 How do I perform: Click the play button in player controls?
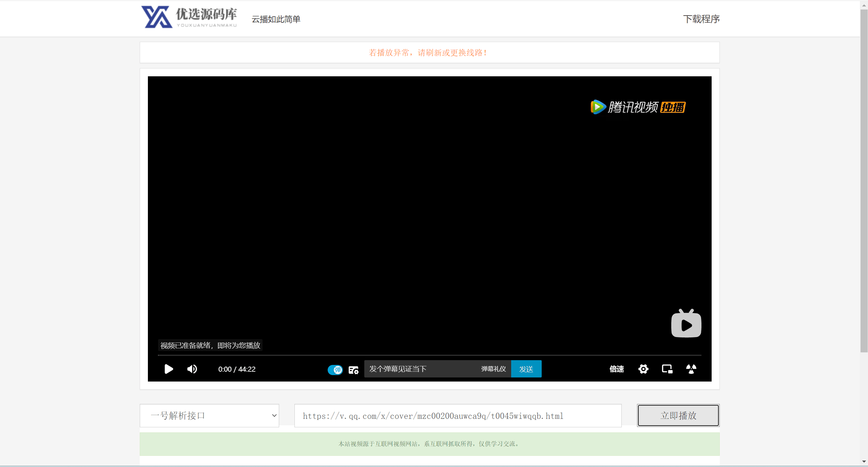169,369
